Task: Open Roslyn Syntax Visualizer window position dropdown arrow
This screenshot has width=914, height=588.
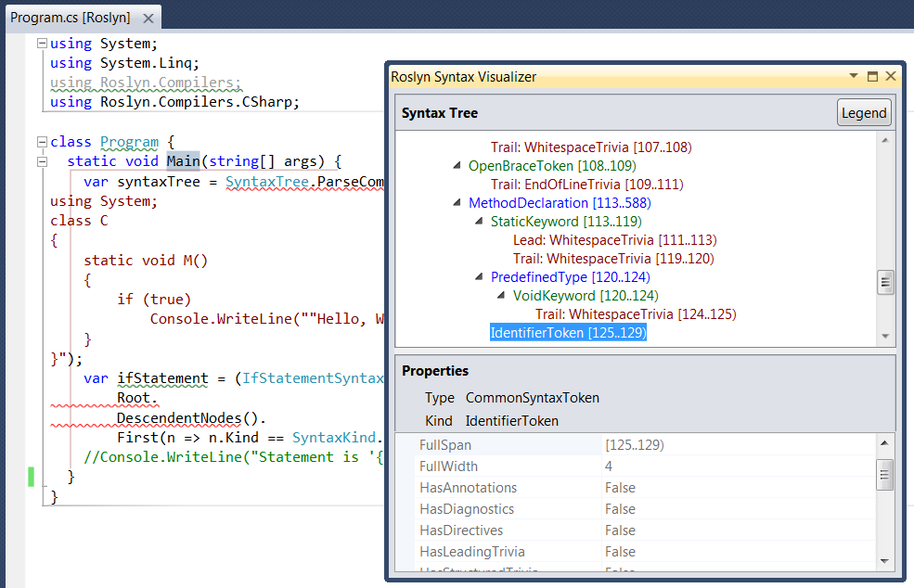Action: click(x=854, y=76)
